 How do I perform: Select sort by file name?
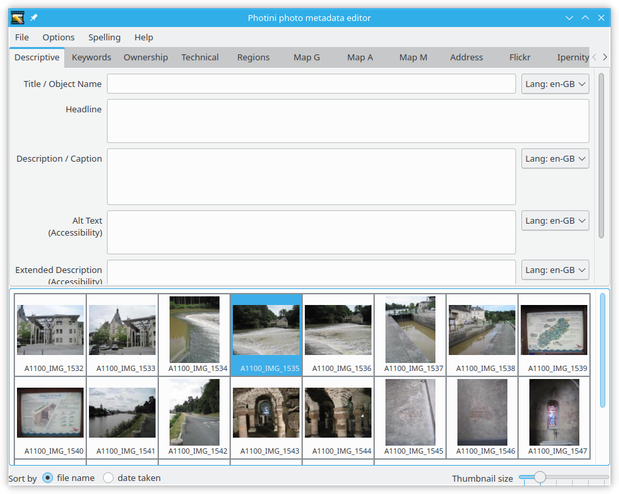coord(68,478)
